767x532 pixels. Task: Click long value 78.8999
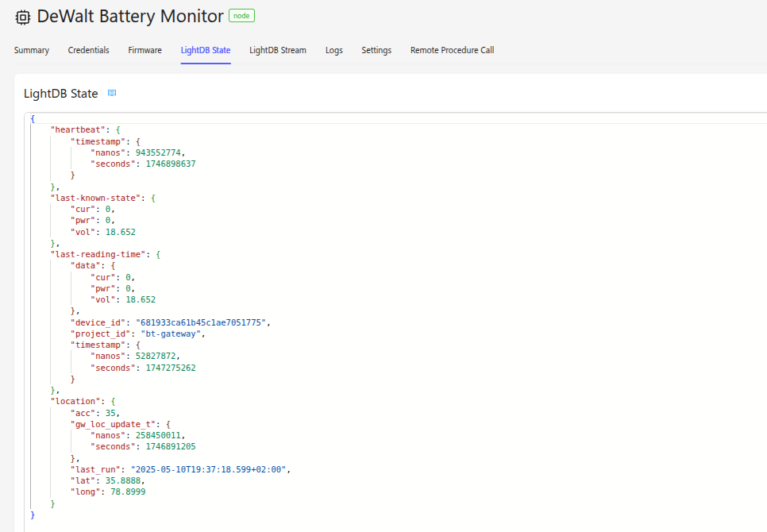pos(128,492)
